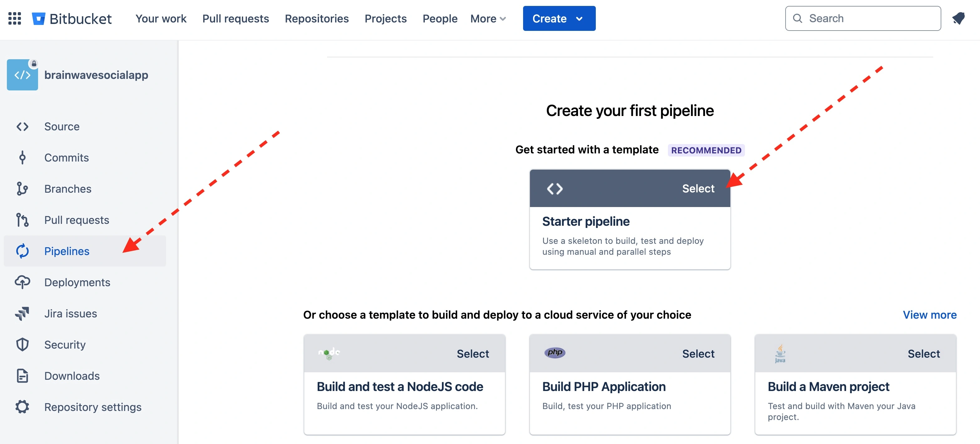Click the Build PHP Application card title
The width and height of the screenshot is (980, 444).
click(x=604, y=387)
